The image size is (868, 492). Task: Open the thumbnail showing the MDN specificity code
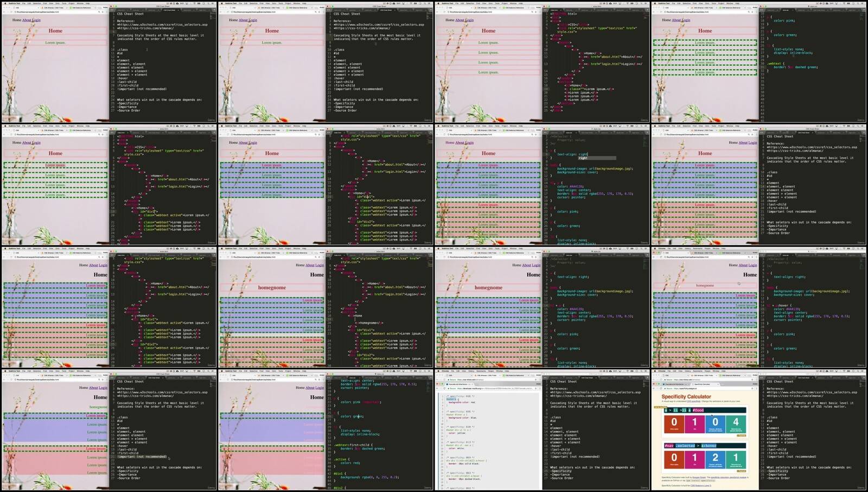coord(542,430)
